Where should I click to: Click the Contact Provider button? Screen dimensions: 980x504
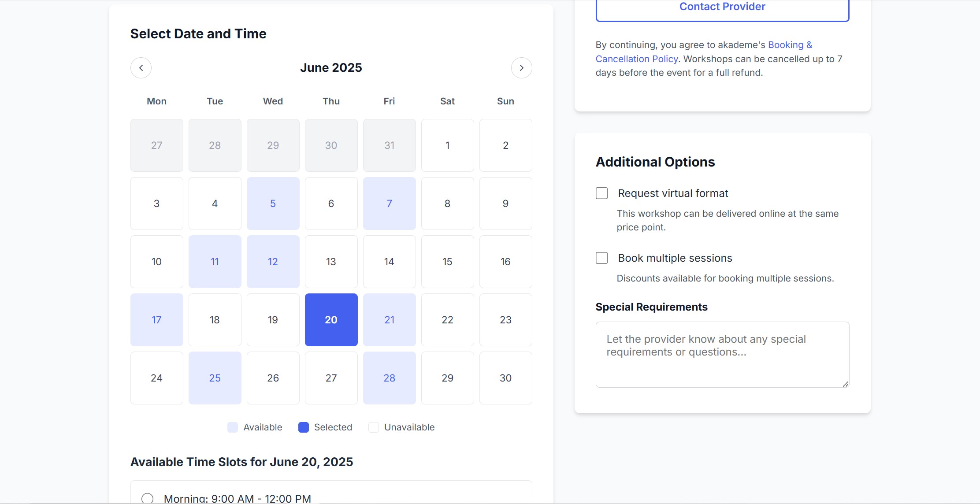(722, 7)
